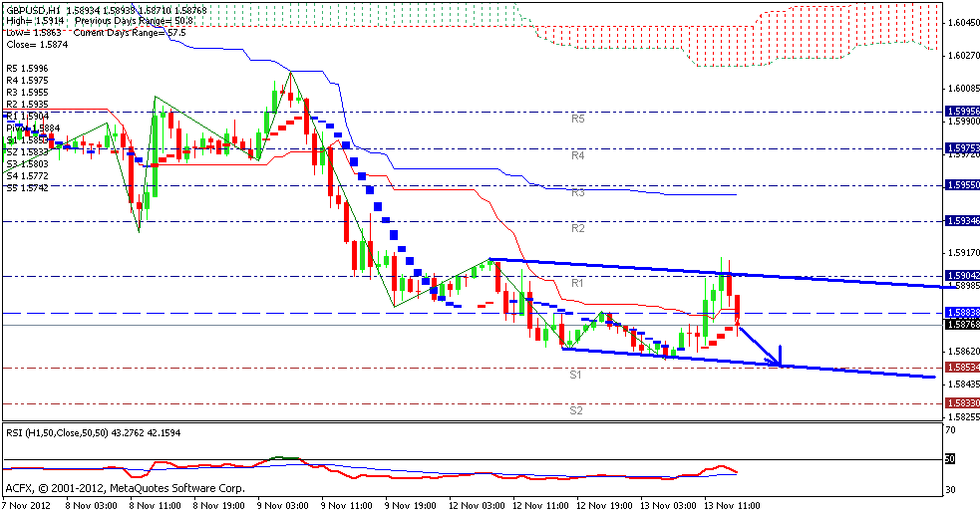The image size is (980, 513).
Task: Select the R5 pivot level label on chart
Action: [578, 119]
